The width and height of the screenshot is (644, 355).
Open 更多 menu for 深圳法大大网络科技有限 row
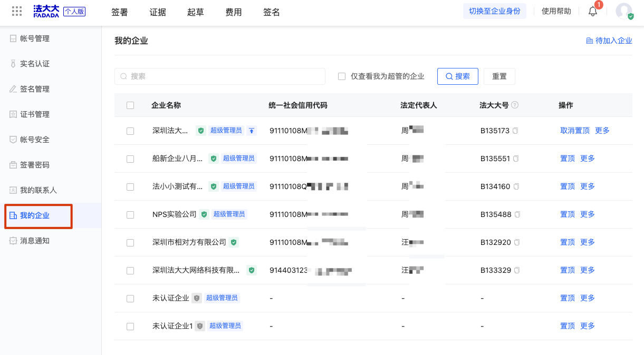pyautogui.click(x=588, y=270)
